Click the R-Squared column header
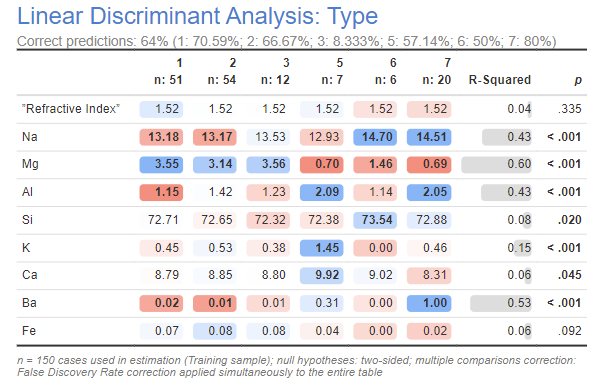The height and width of the screenshot is (390, 610). 500,80
